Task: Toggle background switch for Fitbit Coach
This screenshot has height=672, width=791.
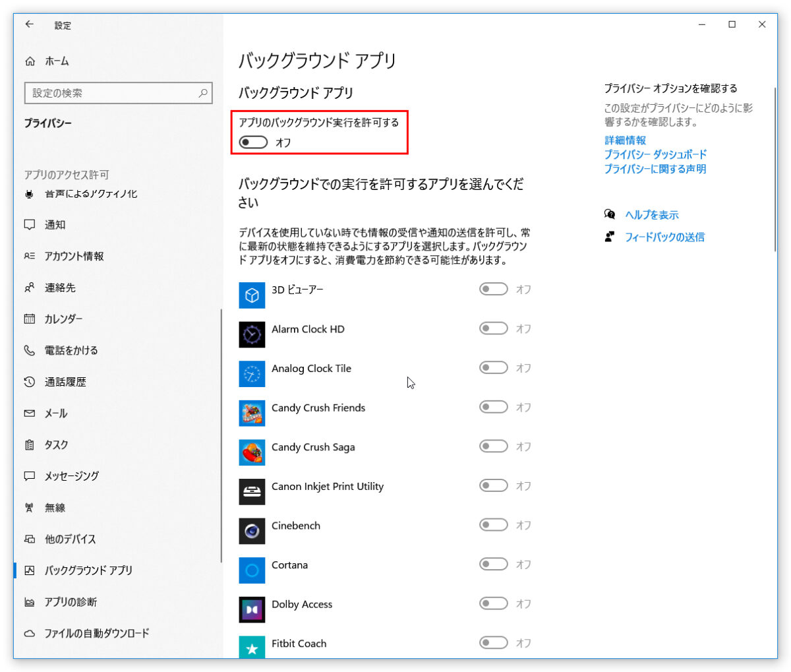Action: pyautogui.click(x=494, y=642)
